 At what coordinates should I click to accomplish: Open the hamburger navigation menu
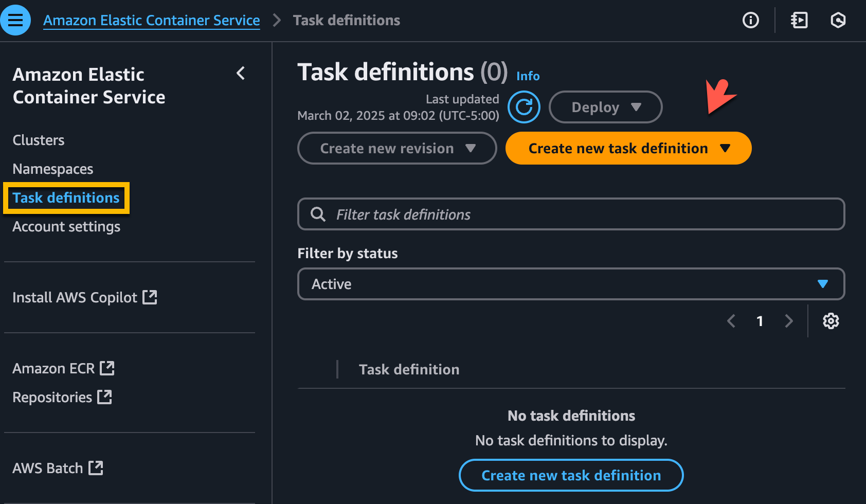(x=15, y=20)
